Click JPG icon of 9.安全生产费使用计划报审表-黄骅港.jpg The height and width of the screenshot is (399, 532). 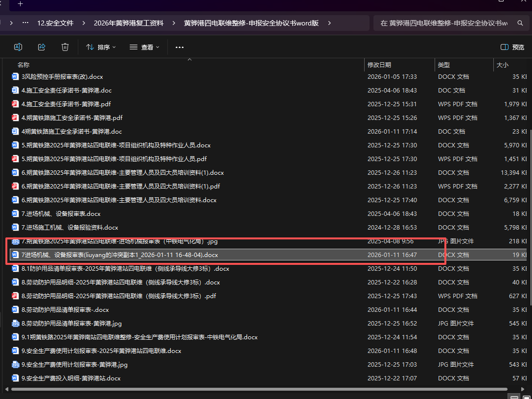coord(15,365)
